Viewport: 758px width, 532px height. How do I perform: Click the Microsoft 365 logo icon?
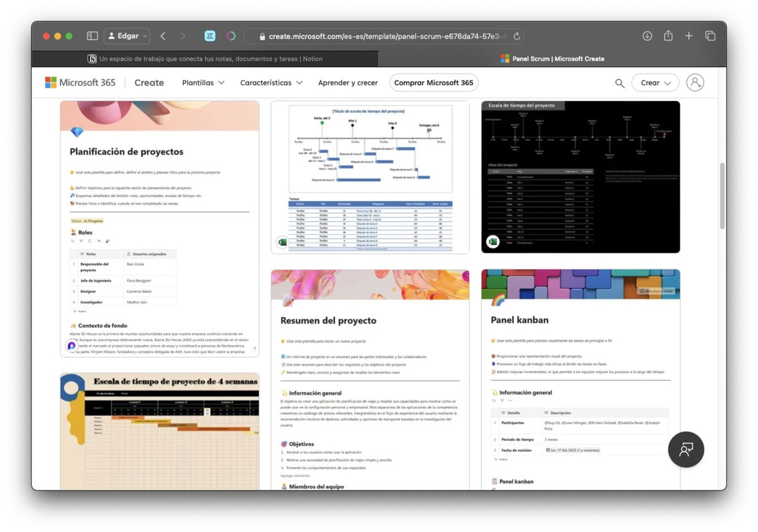point(51,82)
